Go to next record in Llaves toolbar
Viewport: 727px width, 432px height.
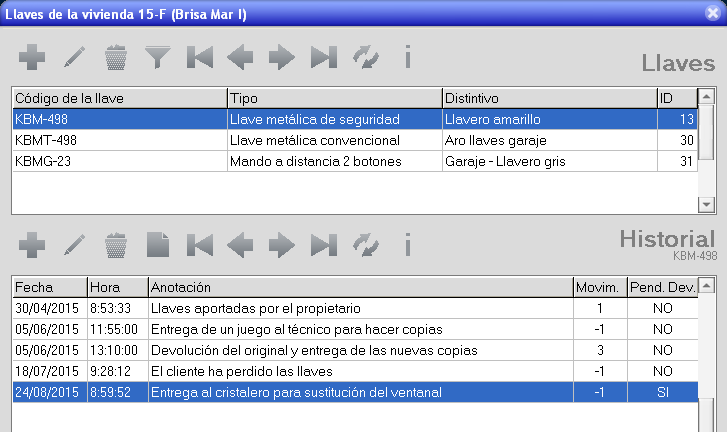point(281,57)
